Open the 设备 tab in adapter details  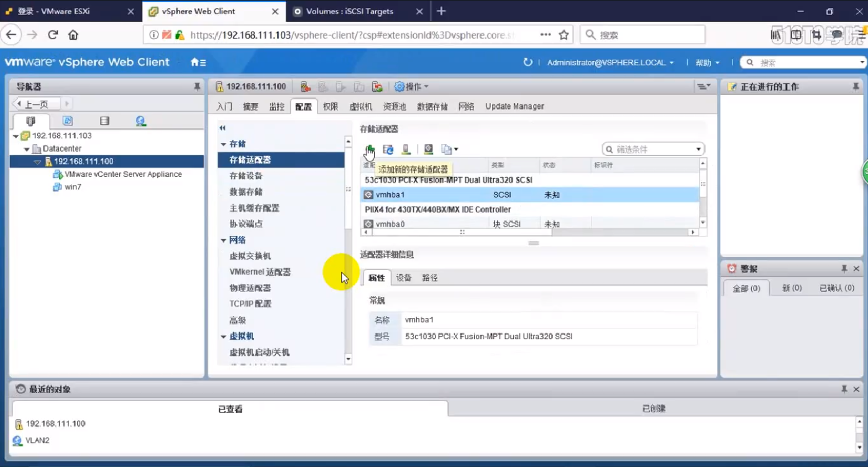404,278
